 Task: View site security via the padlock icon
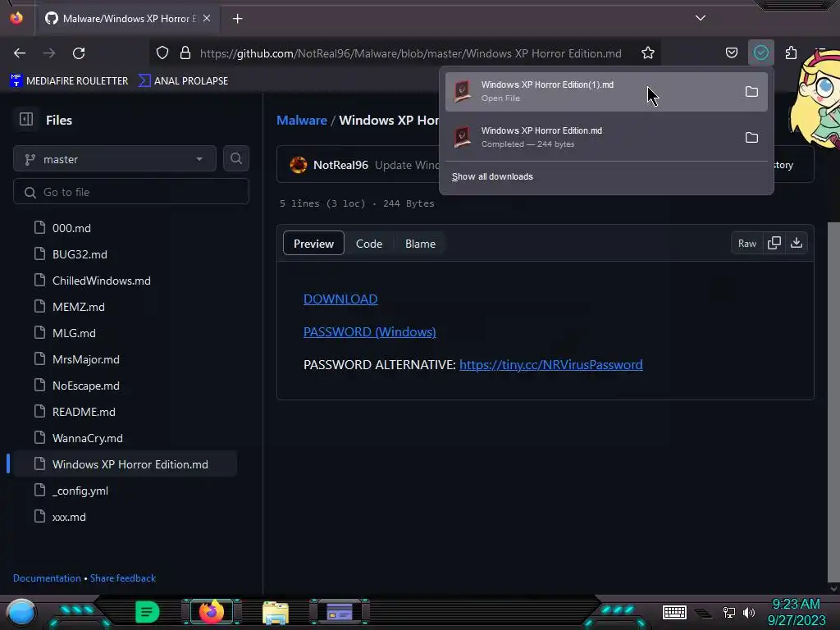pyautogui.click(x=185, y=53)
